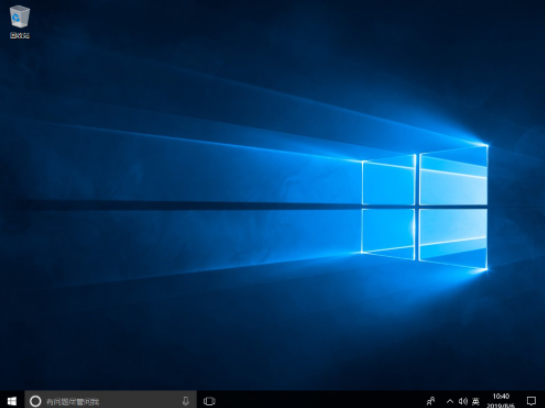
Task: Click the Recycle Bin text label
Action: [20, 35]
